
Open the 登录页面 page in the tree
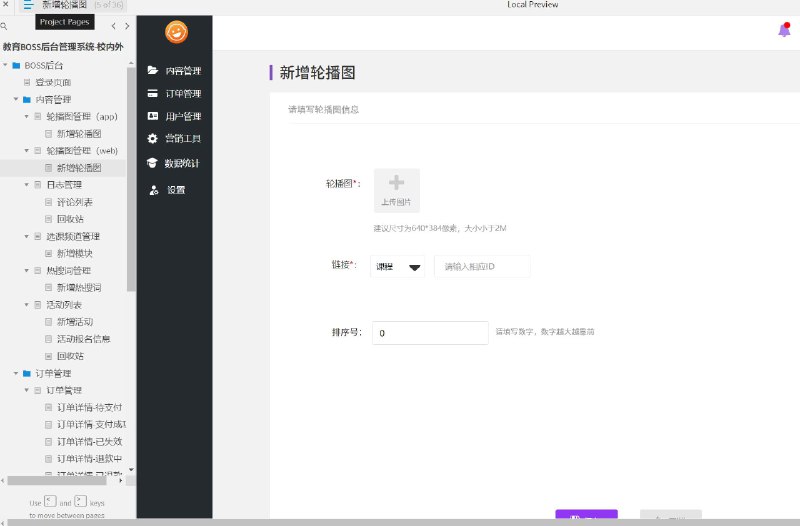pos(53,82)
